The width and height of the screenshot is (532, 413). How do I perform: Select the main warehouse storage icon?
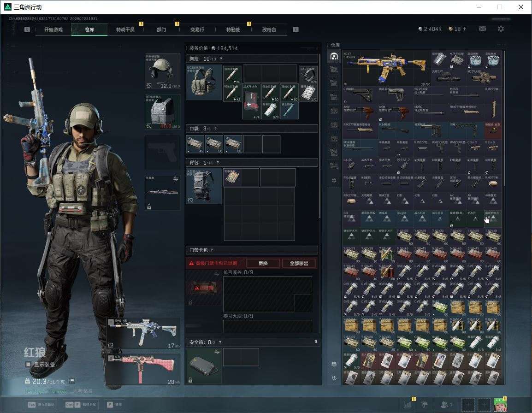tap(334, 56)
